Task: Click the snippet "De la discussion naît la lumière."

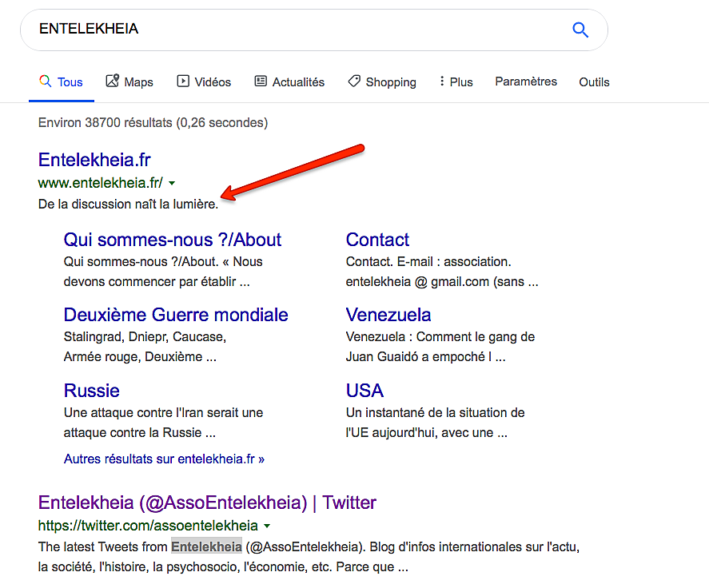Action: click(x=129, y=204)
